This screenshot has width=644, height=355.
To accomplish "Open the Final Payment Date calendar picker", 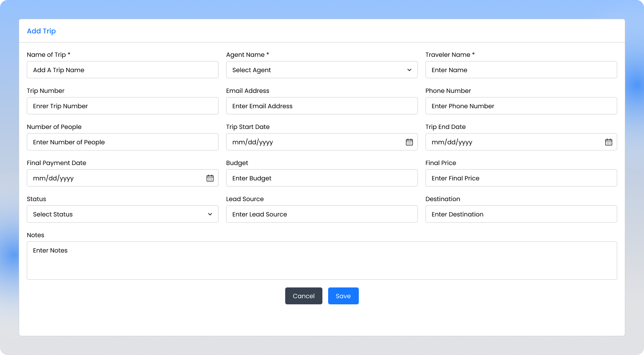I will click(210, 178).
